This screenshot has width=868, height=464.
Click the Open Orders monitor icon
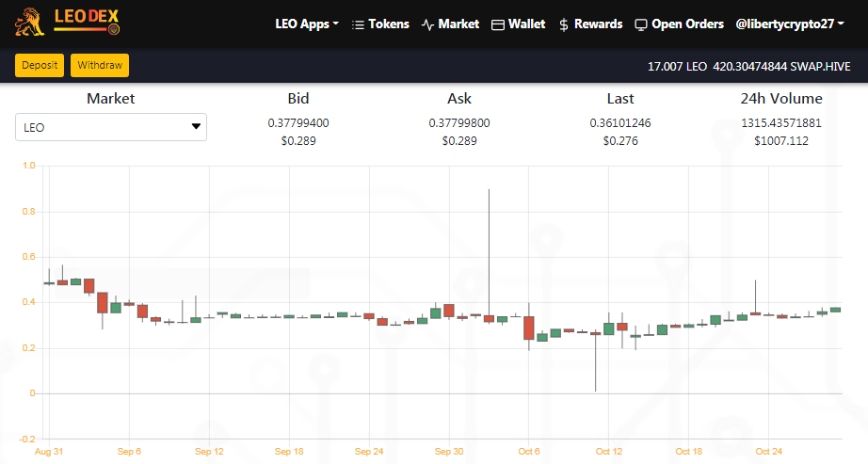point(640,24)
